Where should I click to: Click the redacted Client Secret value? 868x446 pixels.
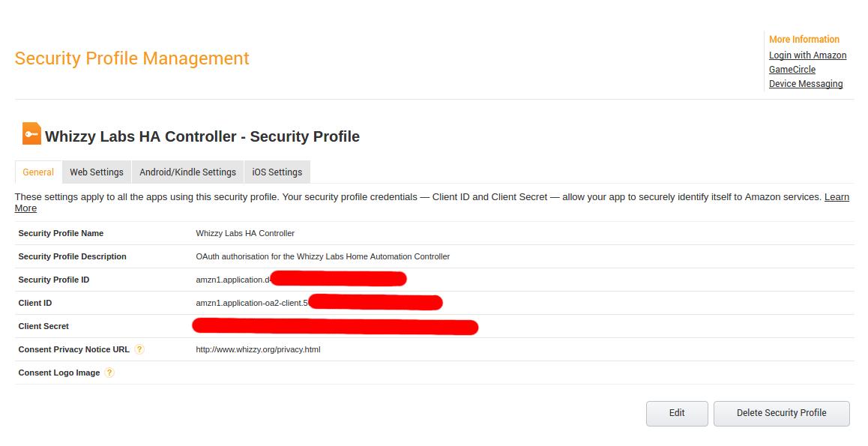coord(335,327)
